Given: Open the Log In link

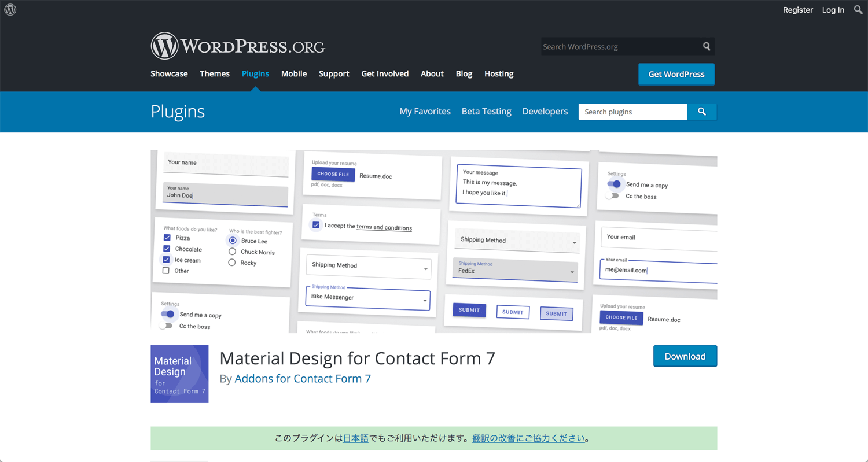Looking at the screenshot, I should point(833,10).
